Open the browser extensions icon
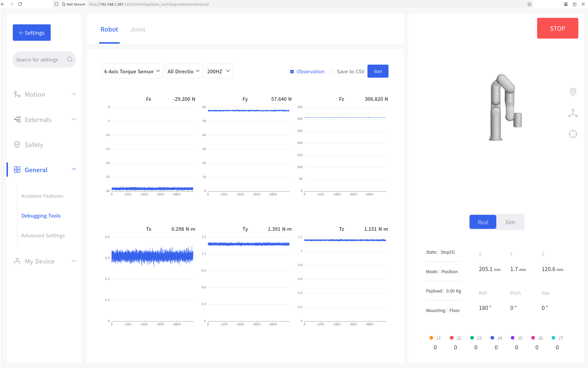This screenshot has height=368, width=588. coord(574,4)
